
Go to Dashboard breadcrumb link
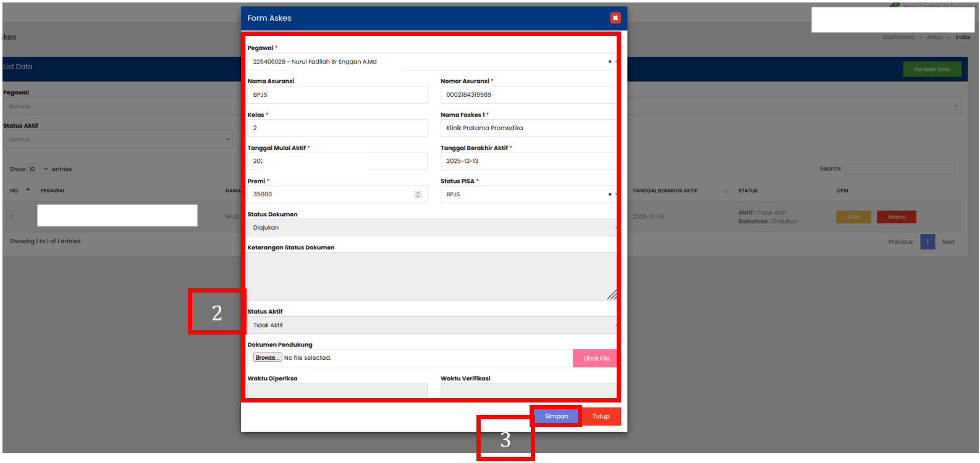click(x=898, y=37)
